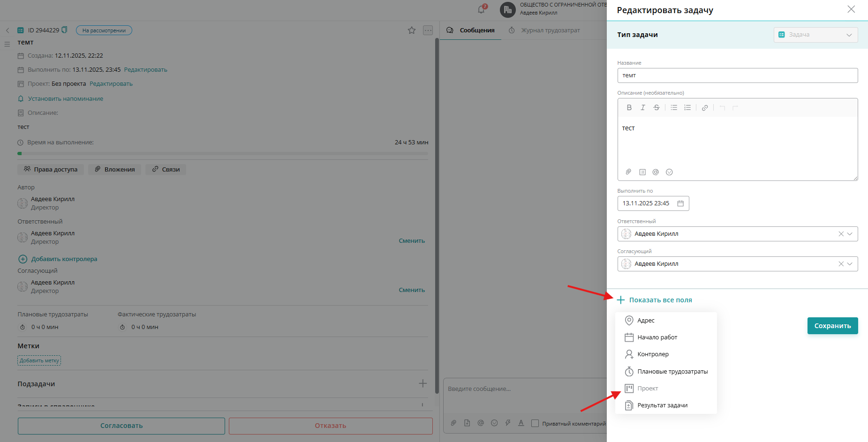Click the Время на выполнение progress bar

point(223,153)
